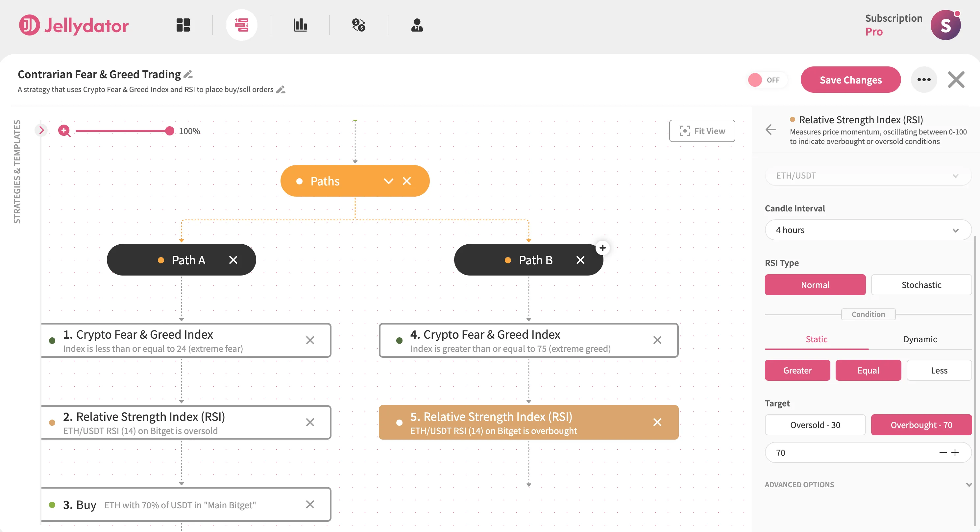
Task: Delete Path A node
Action: (233, 260)
